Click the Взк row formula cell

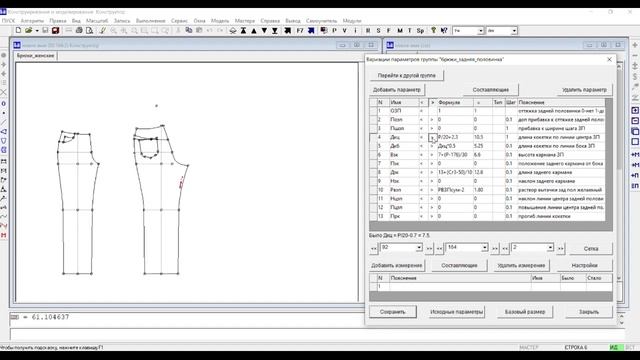click(x=455, y=155)
